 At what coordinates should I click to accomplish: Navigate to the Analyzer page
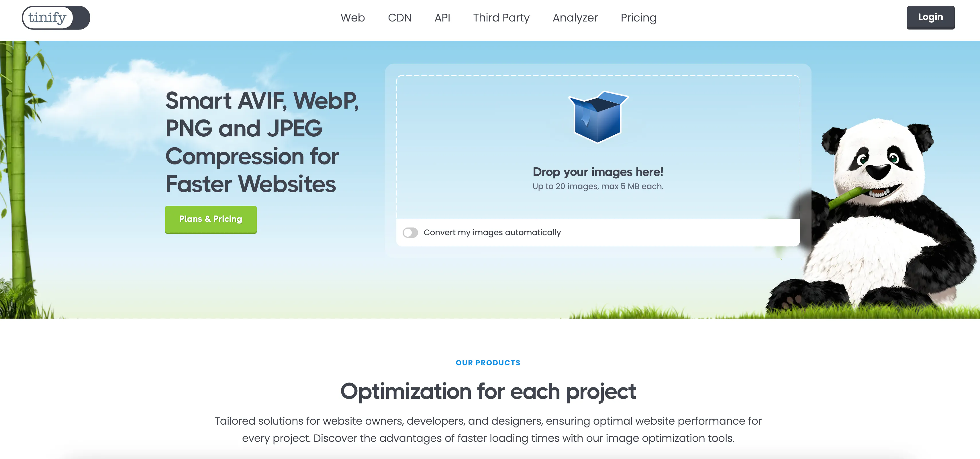coord(575,17)
